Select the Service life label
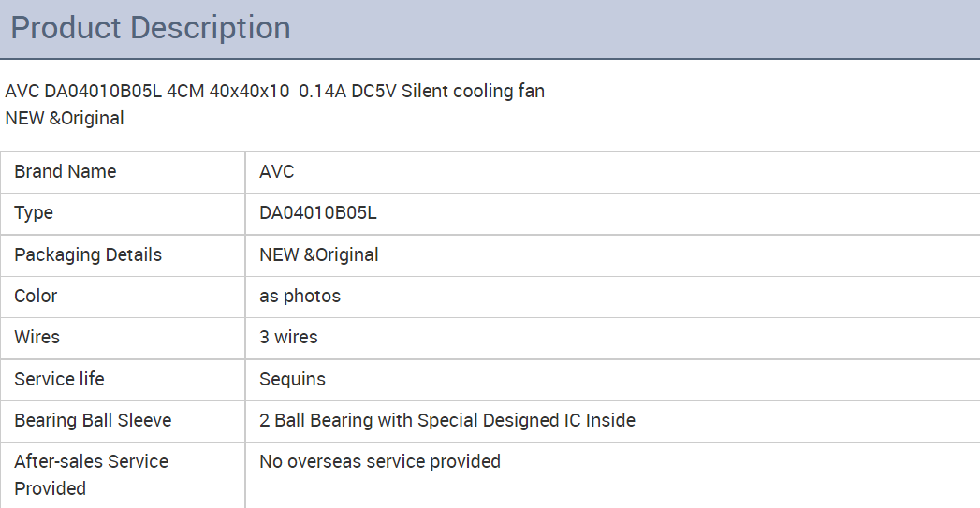980x508 pixels. click(x=59, y=379)
